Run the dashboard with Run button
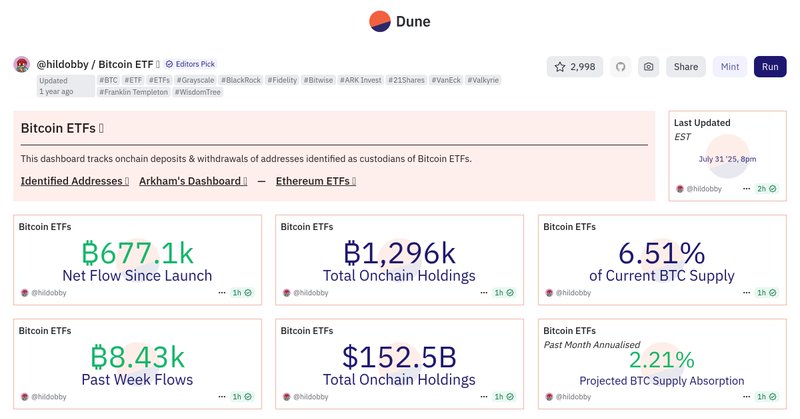 tap(770, 67)
